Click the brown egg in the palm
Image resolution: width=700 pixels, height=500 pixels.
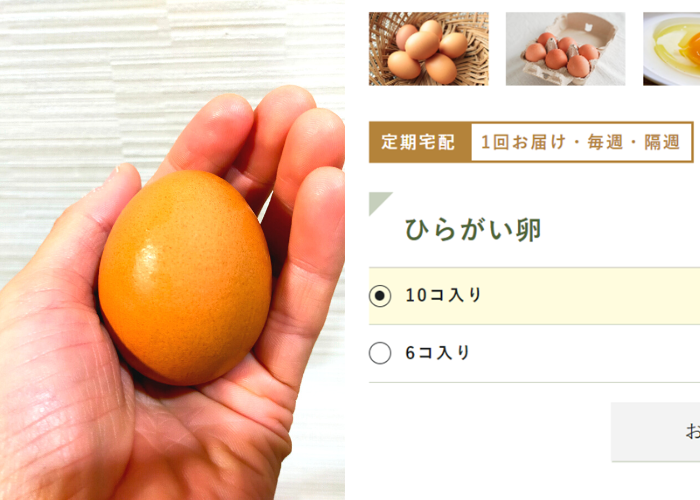(185, 278)
